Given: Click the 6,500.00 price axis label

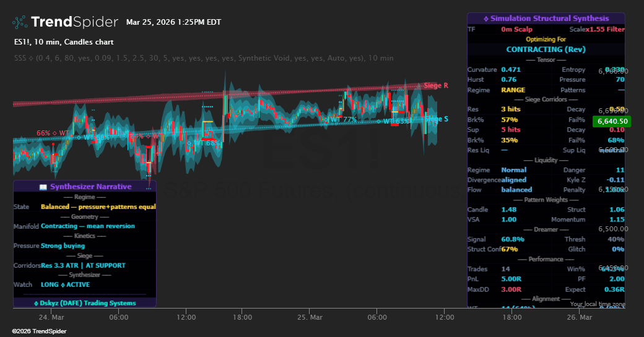Looking at the screenshot, I should click(x=613, y=229).
